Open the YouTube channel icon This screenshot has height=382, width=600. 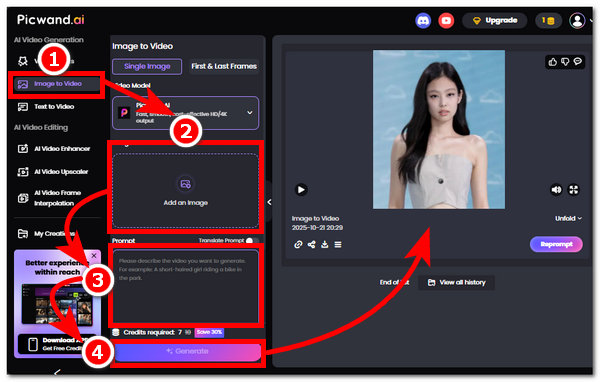(446, 20)
